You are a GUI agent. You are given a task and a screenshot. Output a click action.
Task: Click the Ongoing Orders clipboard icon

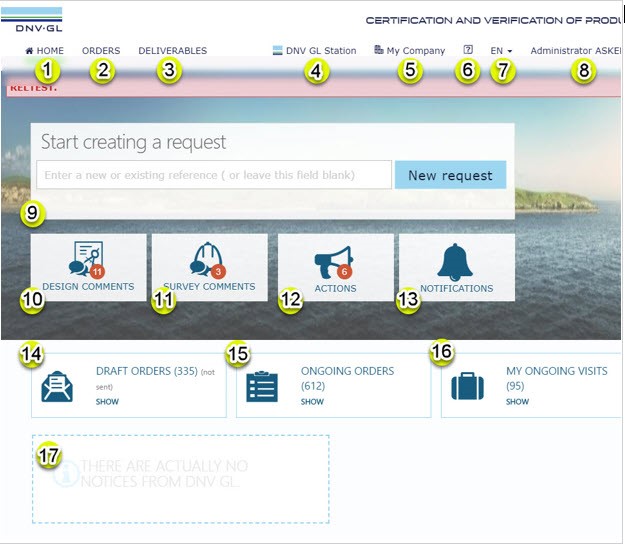pos(262,386)
